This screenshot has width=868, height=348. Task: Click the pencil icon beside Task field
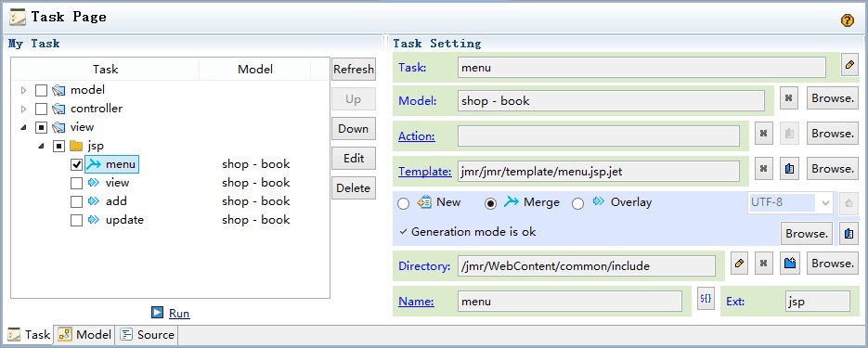(x=849, y=65)
